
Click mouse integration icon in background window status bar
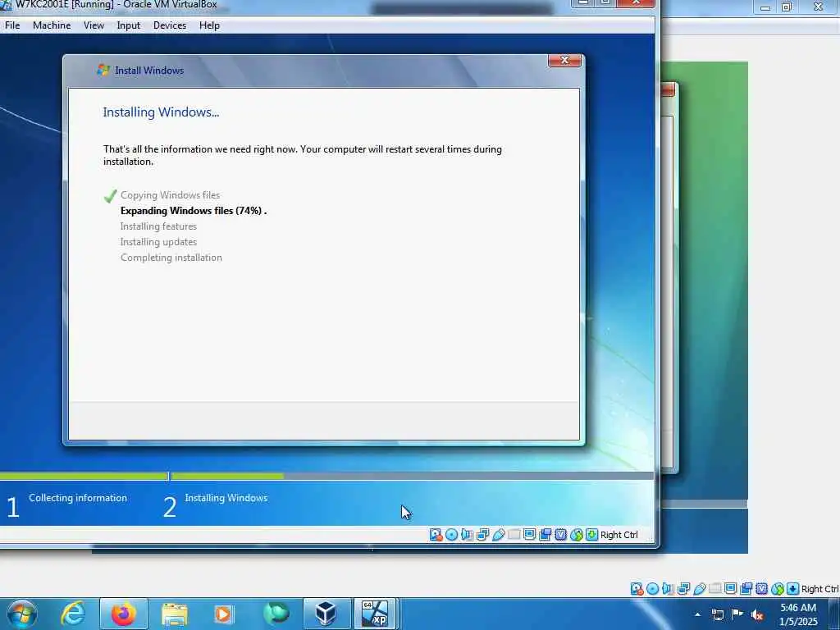click(x=778, y=589)
